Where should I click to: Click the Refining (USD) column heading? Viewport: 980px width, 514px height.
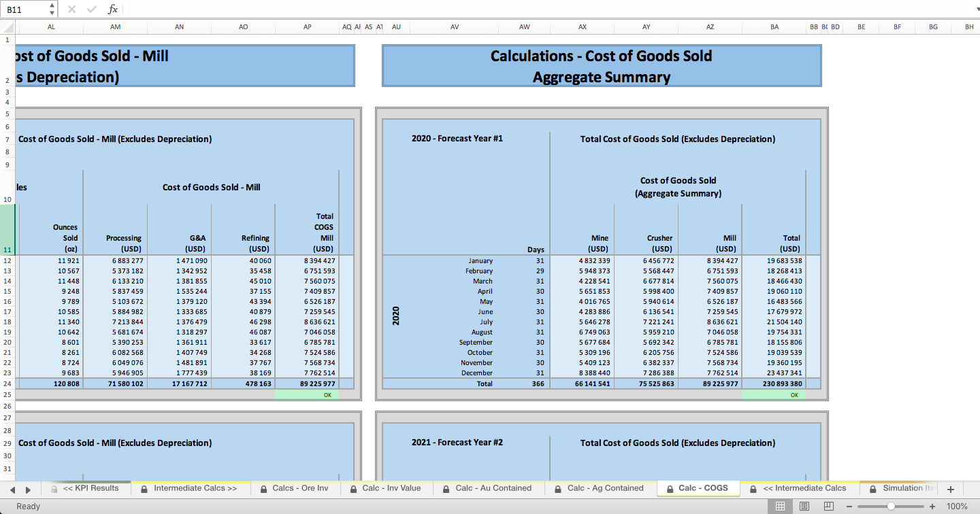[255, 243]
